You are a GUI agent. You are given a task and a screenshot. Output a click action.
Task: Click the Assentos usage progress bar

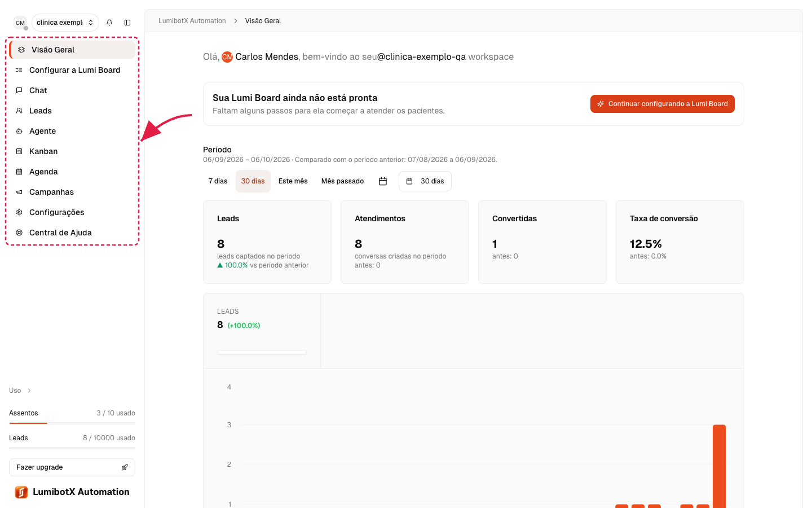point(72,423)
